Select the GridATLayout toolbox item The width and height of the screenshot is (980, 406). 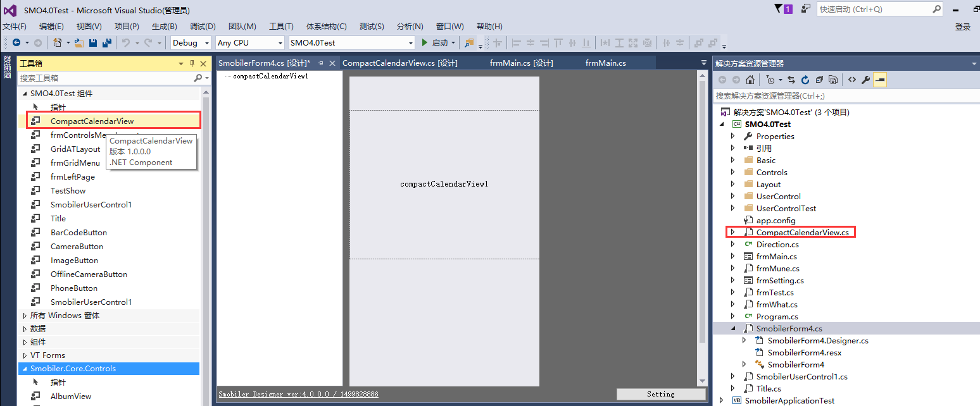75,149
